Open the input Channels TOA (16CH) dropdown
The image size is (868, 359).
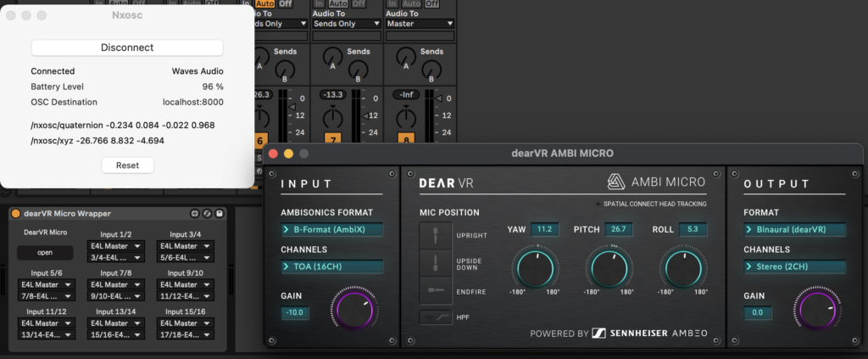coord(331,266)
